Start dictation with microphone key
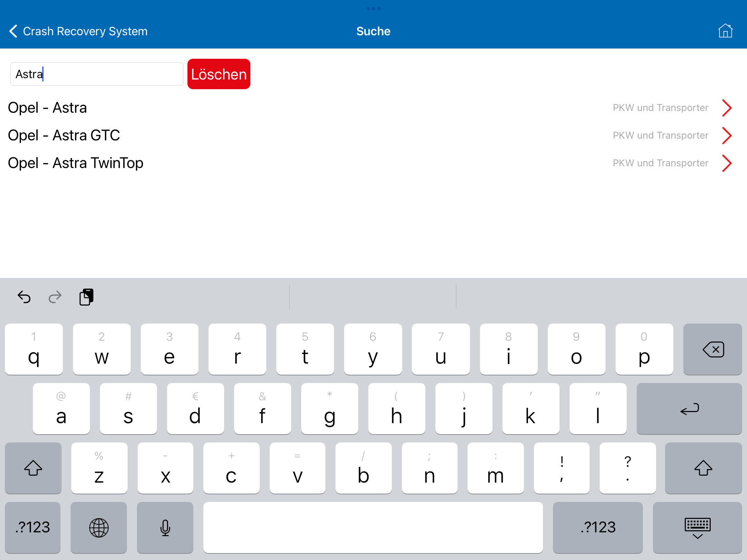This screenshot has height=560, width=747. pyautogui.click(x=165, y=528)
